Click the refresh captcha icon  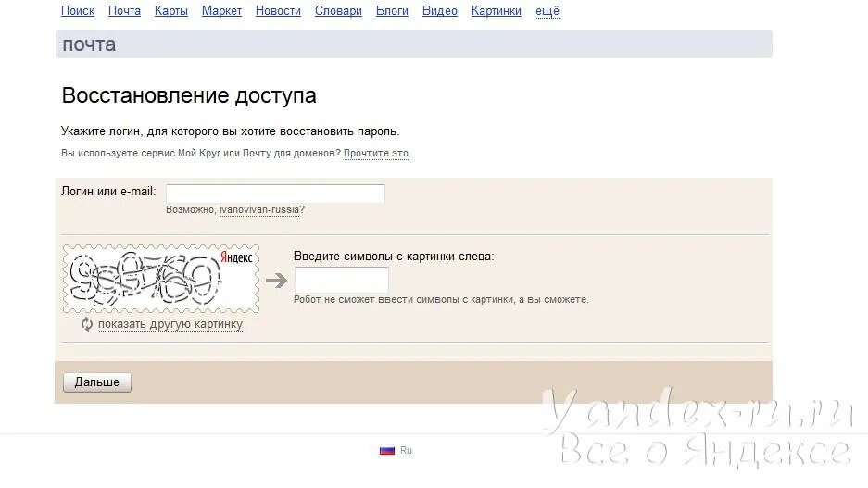pos(87,324)
